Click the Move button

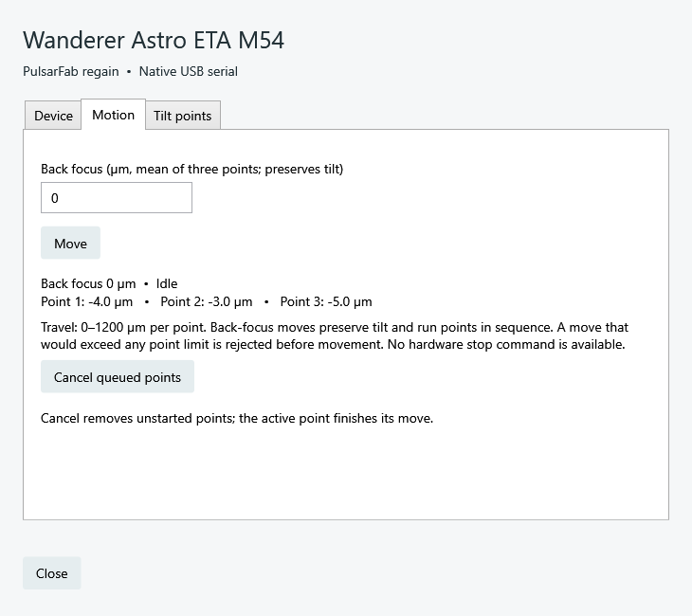[x=70, y=244]
